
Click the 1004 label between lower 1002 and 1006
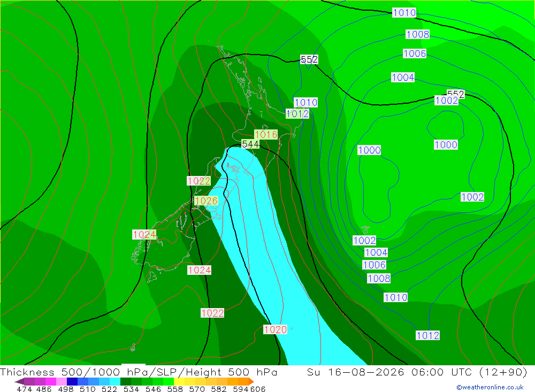click(376, 252)
